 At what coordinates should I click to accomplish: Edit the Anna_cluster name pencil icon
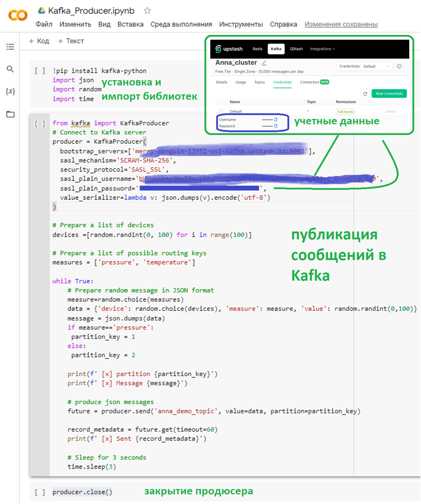[264, 63]
